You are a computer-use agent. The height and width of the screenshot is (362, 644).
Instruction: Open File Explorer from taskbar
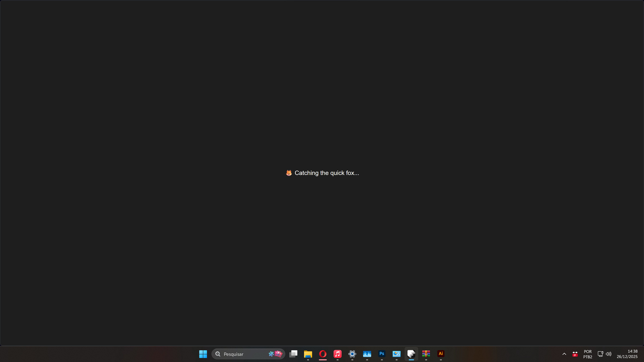pos(308,354)
